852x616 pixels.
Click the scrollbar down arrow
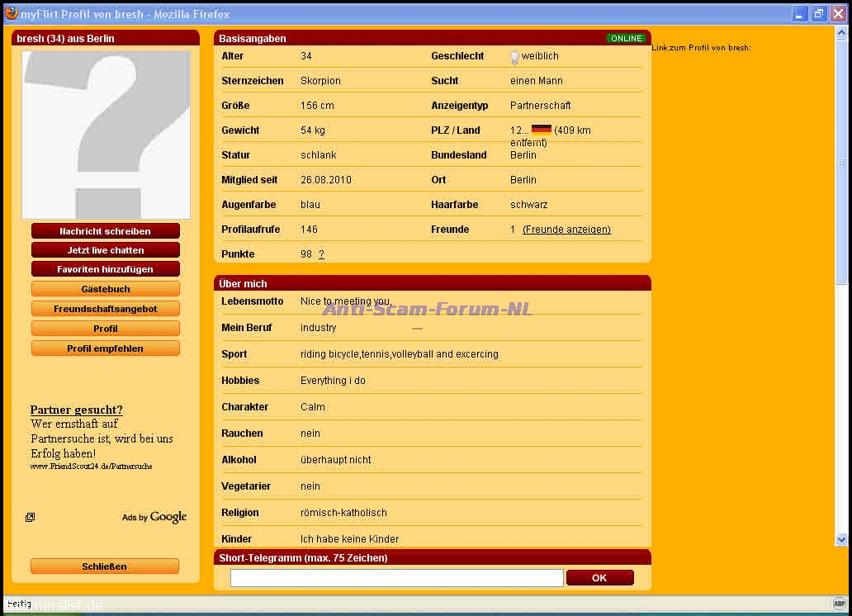pyautogui.click(x=841, y=539)
